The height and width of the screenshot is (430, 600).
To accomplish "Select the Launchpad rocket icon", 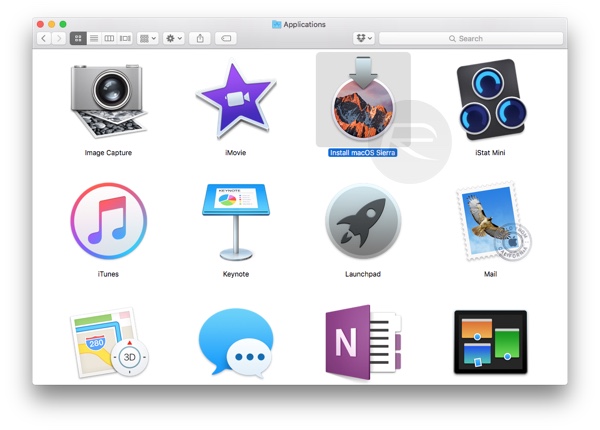I will click(x=363, y=222).
